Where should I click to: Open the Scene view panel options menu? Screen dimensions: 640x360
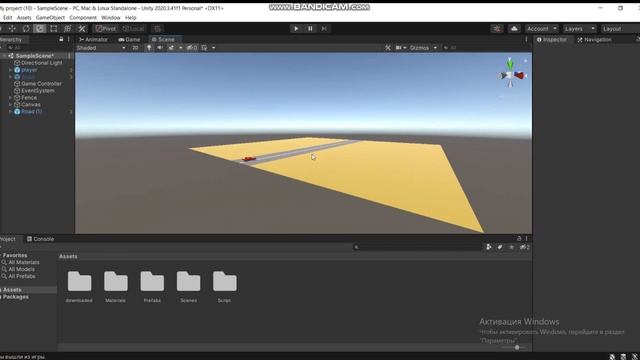[x=526, y=39]
